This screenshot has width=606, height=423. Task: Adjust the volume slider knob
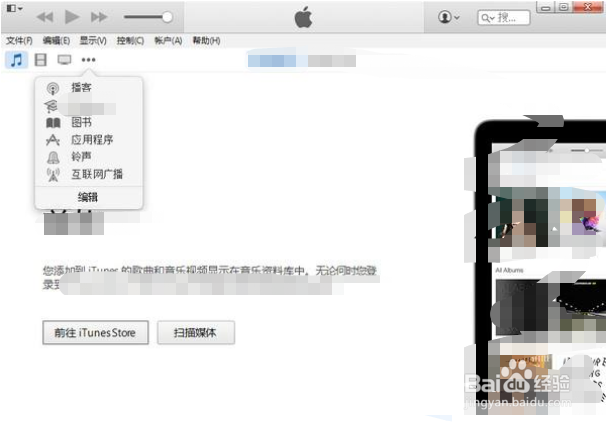167,17
